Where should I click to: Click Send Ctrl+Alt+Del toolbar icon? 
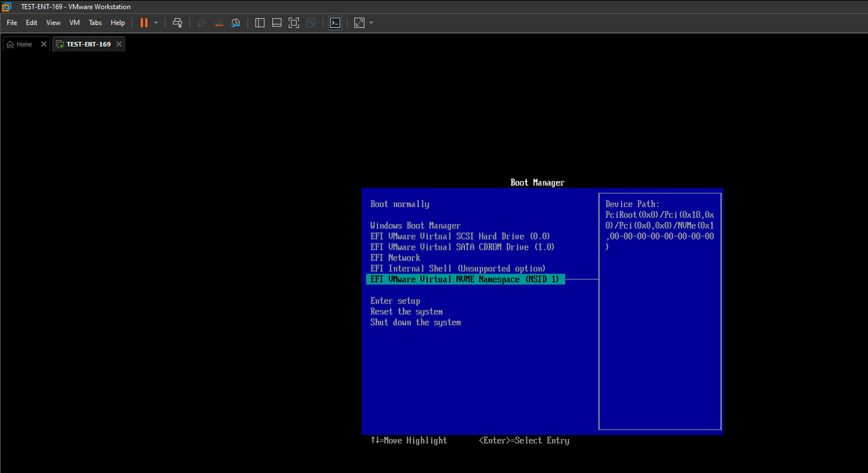pos(178,22)
